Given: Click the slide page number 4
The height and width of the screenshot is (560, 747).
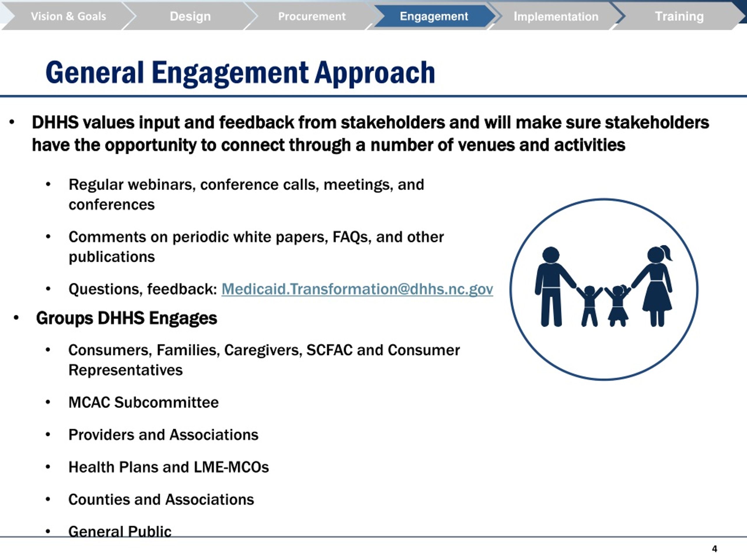Looking at the screenshot, I should 715,549.
